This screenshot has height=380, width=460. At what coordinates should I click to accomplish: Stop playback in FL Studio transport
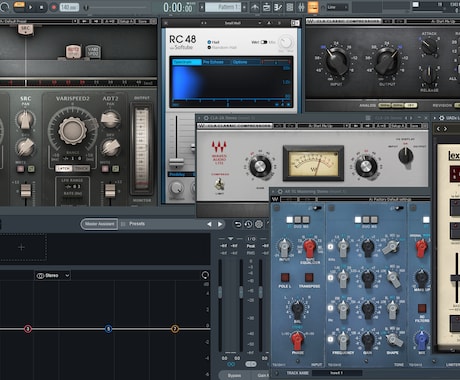click(42, 7)
